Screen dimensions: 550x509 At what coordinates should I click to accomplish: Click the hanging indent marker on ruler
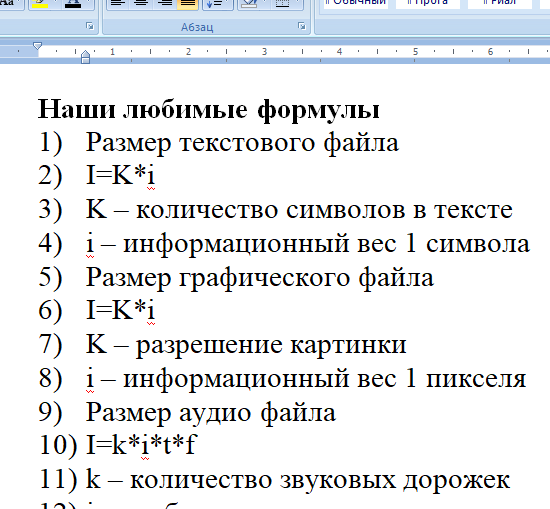[85, 55]
